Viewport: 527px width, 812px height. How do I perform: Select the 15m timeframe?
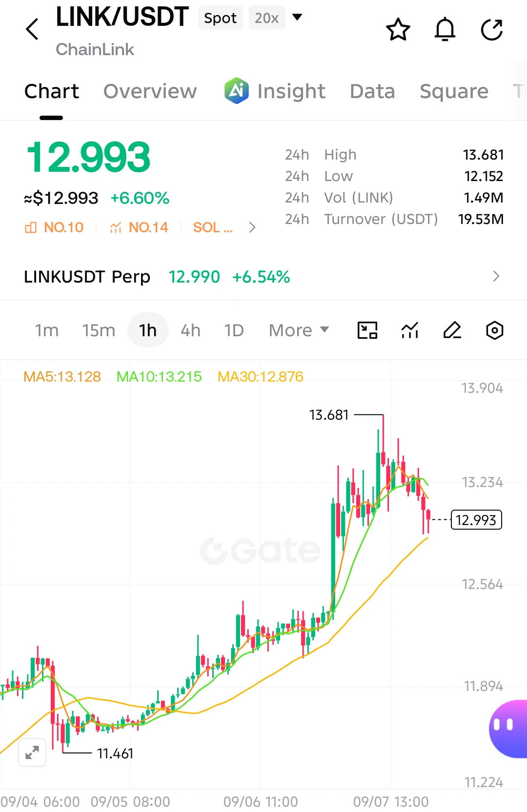99,330
